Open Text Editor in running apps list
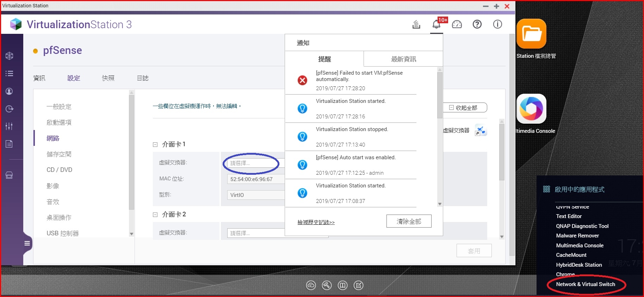This screenshot has width=644, height=297. point(569,216)
